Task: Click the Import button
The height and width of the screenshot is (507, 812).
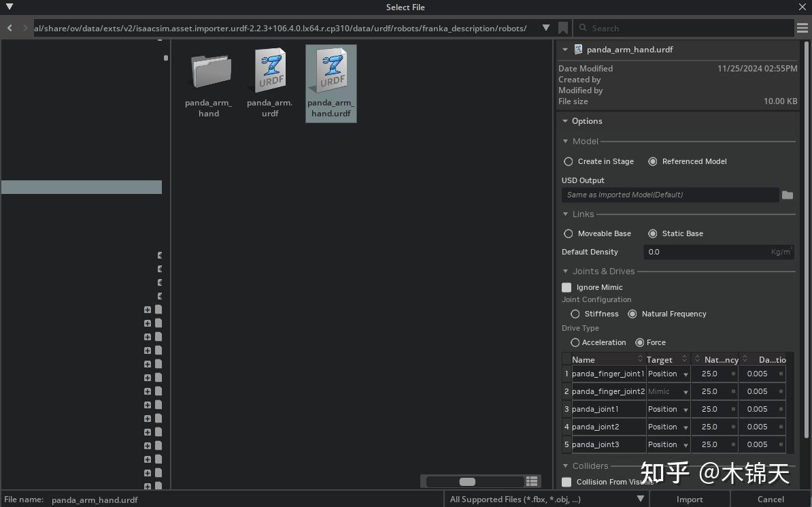Action: tap(689, 499)
